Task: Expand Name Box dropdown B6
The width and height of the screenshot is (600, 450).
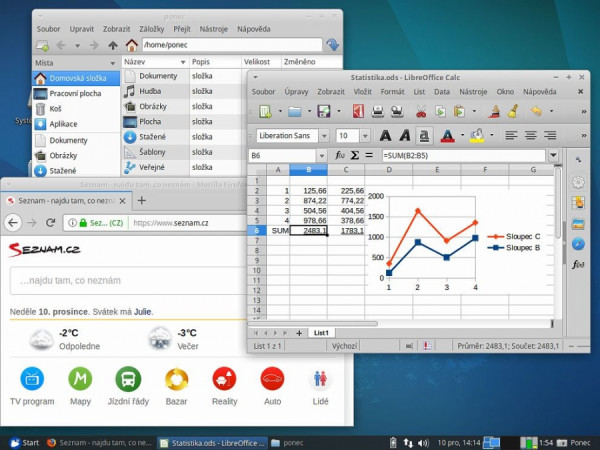Action: (x=322, y=156)
